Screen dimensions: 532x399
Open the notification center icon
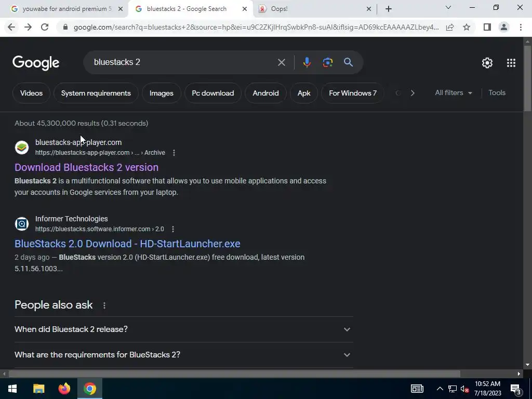pos(516,389)
